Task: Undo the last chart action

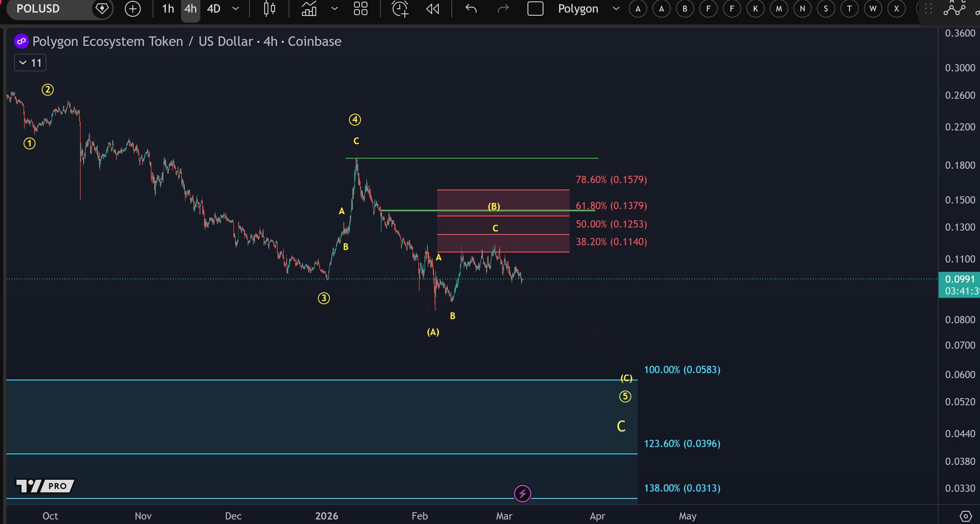Action: [x=471, y=9]
